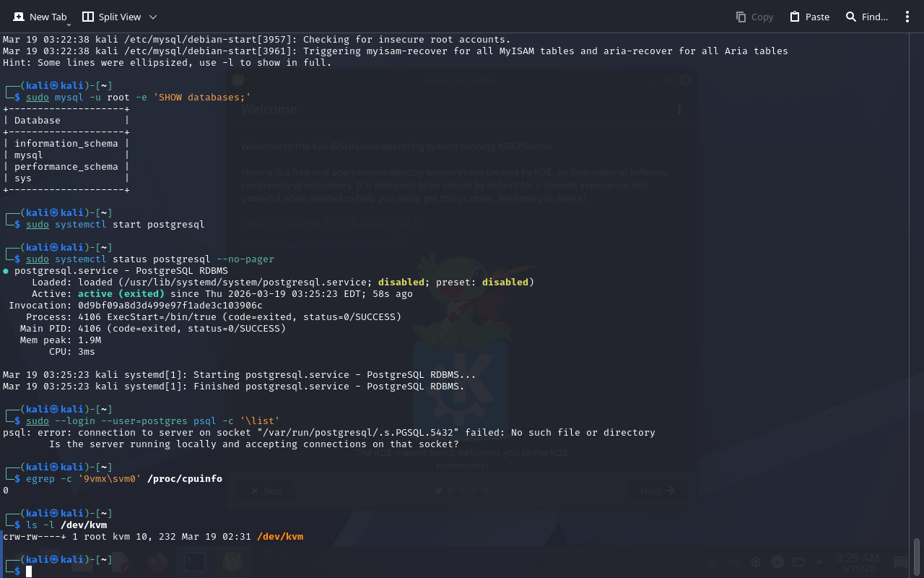Screen dimensions: 924x578
Task: Click the Split View icon
Action: (x=88, y=17)
